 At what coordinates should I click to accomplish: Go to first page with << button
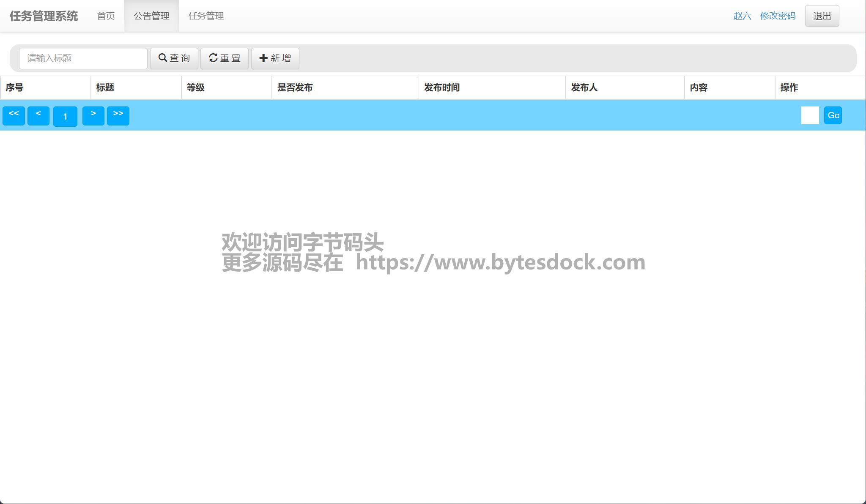[x=14, y=116]
